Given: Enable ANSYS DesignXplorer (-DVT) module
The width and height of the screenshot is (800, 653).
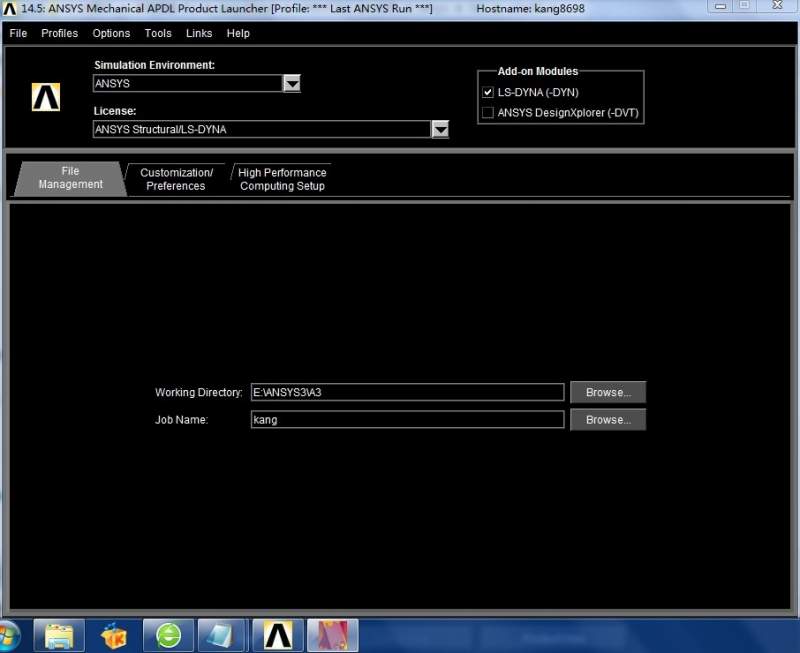Looking at the screenshot, I should [488, 113].
